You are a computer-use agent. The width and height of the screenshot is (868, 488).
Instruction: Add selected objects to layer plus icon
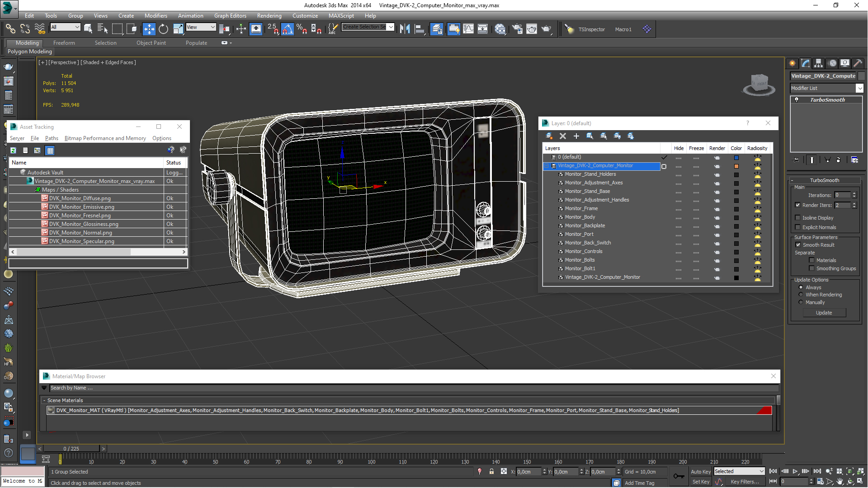tap(576, 136)
